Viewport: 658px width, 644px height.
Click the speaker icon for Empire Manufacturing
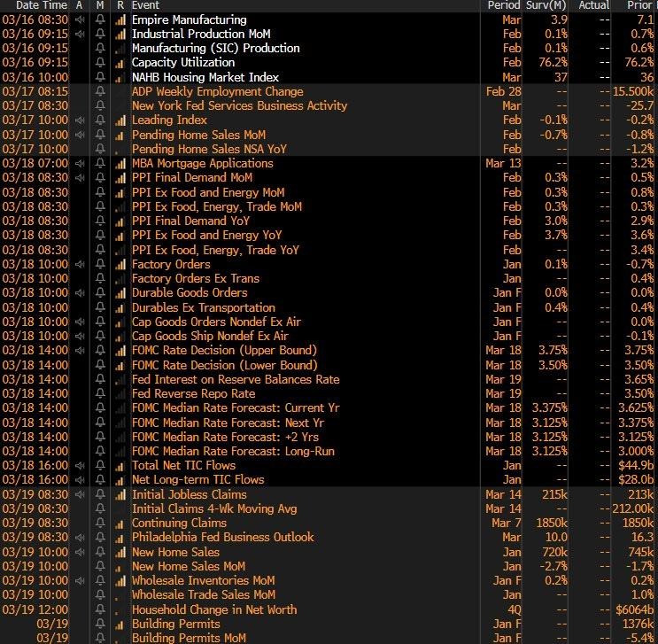[x=81, y=19]
